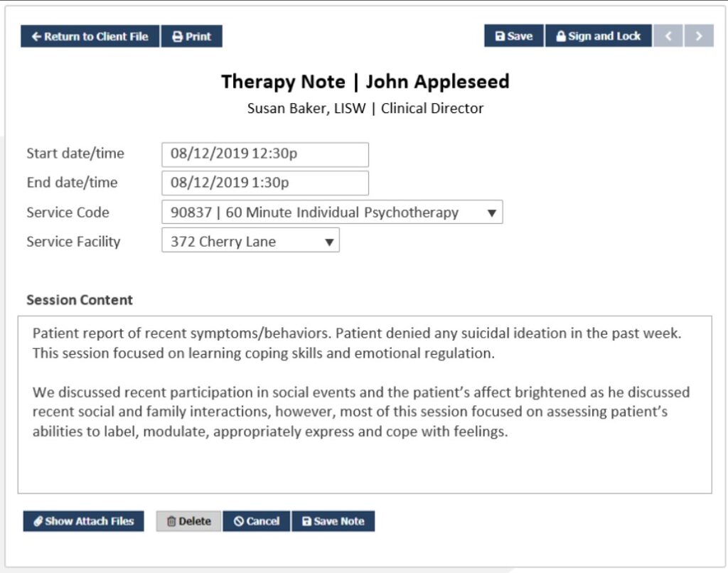Click the back arrow icon on Return button
This screenshot has height=573, width=728.
[x=36, y=37]
